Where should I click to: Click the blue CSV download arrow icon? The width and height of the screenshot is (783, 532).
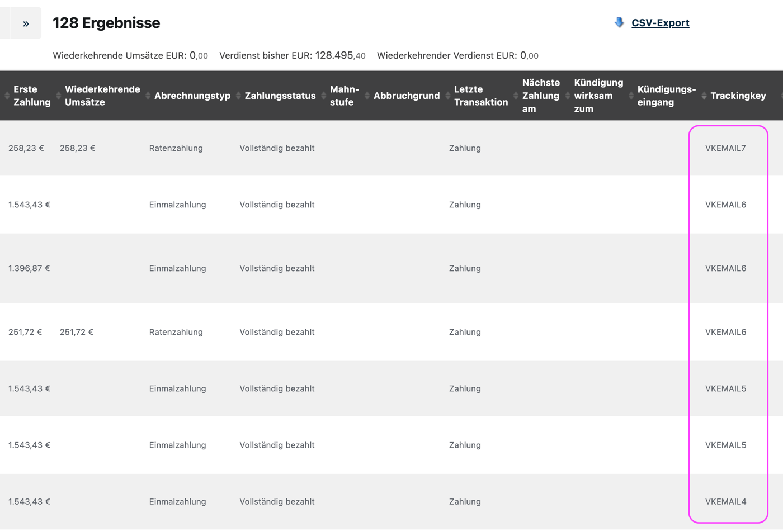click(619, 23)
